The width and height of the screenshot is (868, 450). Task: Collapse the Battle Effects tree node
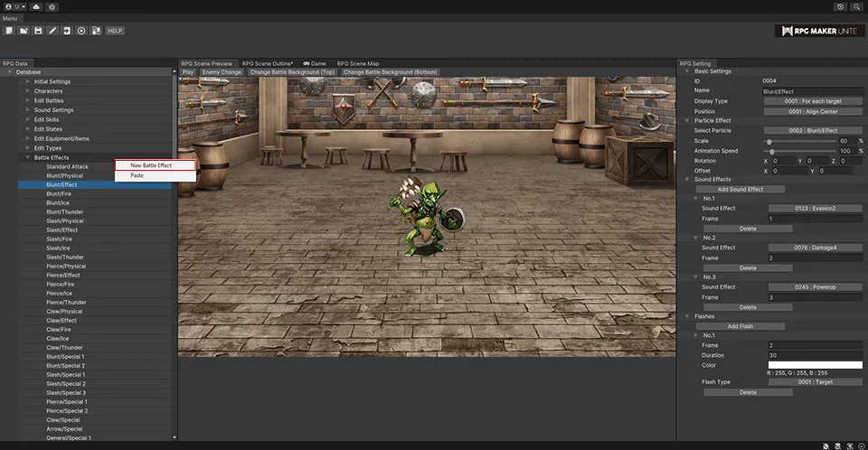click(28, 157)
